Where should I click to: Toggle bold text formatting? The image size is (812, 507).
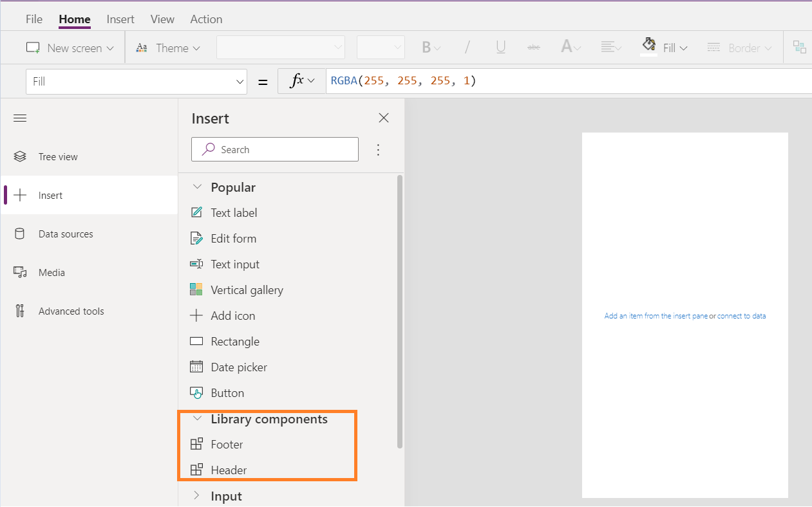point(428,47)
